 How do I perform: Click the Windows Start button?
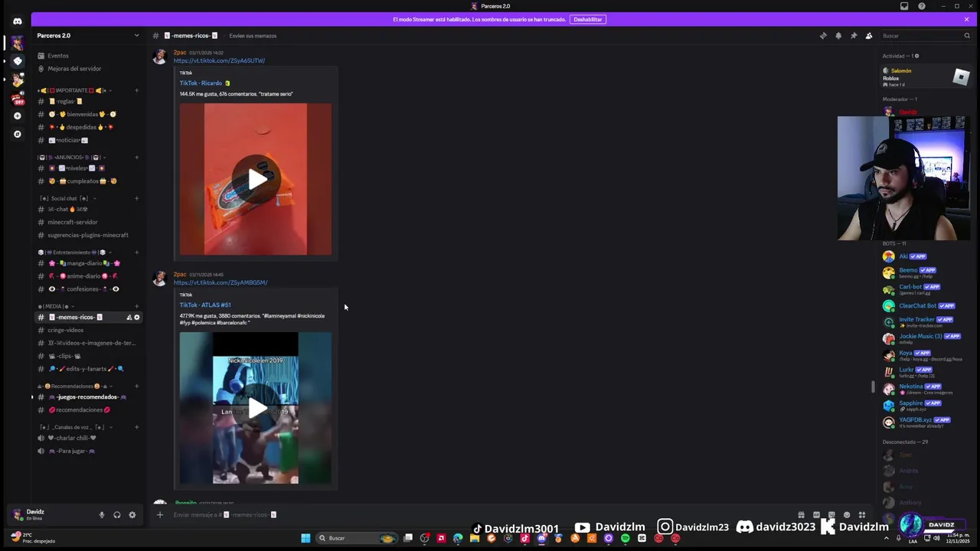[x=305, y=538]
